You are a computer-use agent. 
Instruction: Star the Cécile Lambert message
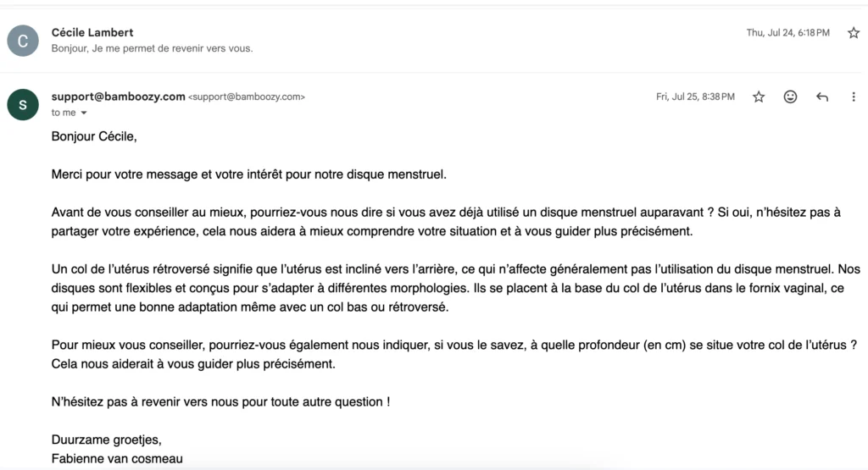click(x=854, y=33)
